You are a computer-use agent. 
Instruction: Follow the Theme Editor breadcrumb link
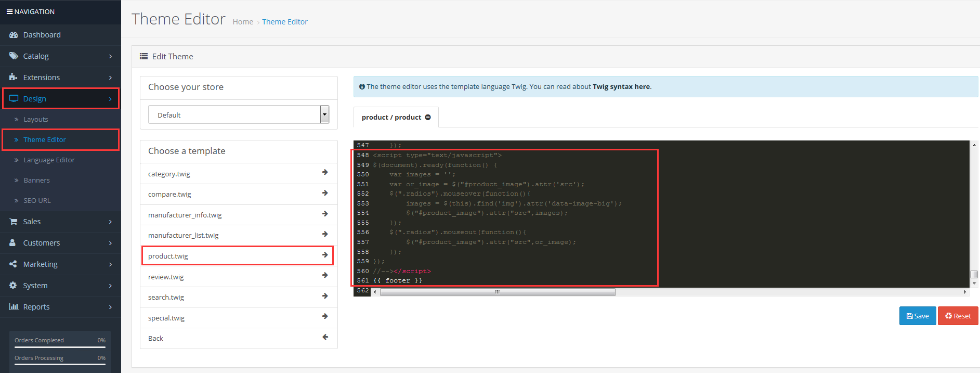click(x=285, y=22)
